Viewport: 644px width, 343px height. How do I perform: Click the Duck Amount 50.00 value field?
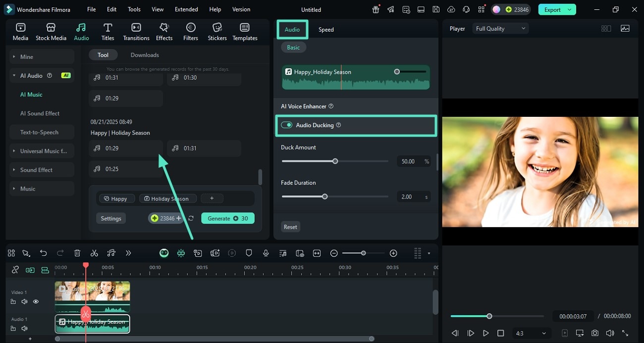pos(413,161)
